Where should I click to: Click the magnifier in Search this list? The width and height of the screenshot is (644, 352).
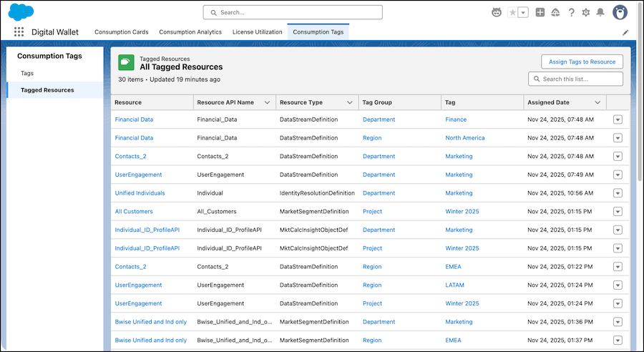point(537,79)
